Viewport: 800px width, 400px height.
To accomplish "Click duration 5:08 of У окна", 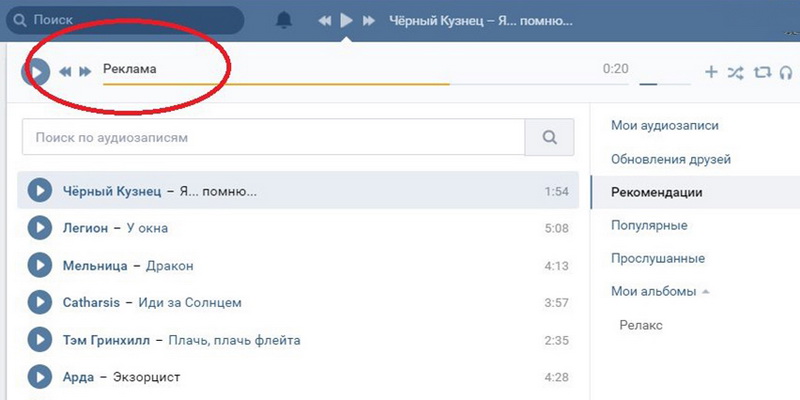I will (556, 229).
